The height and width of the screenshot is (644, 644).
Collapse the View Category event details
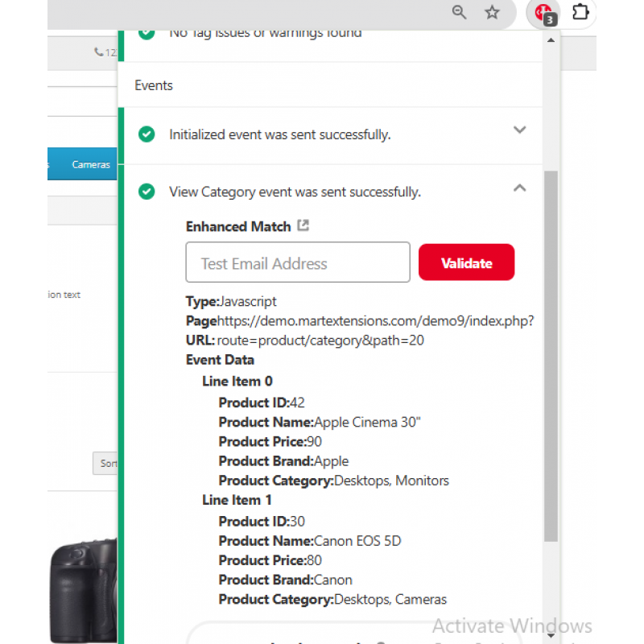tap(519, 188)
